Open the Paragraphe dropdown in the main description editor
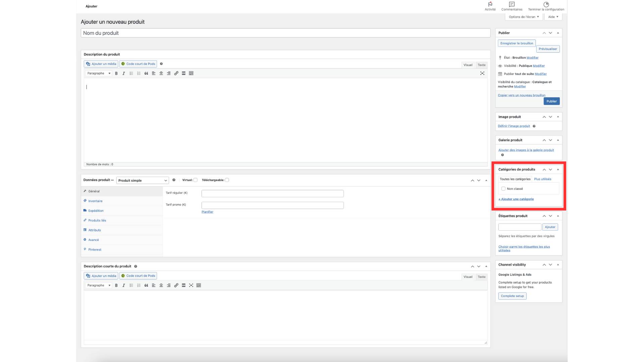Screen dimensions: 644x362 tap(99, 73)
